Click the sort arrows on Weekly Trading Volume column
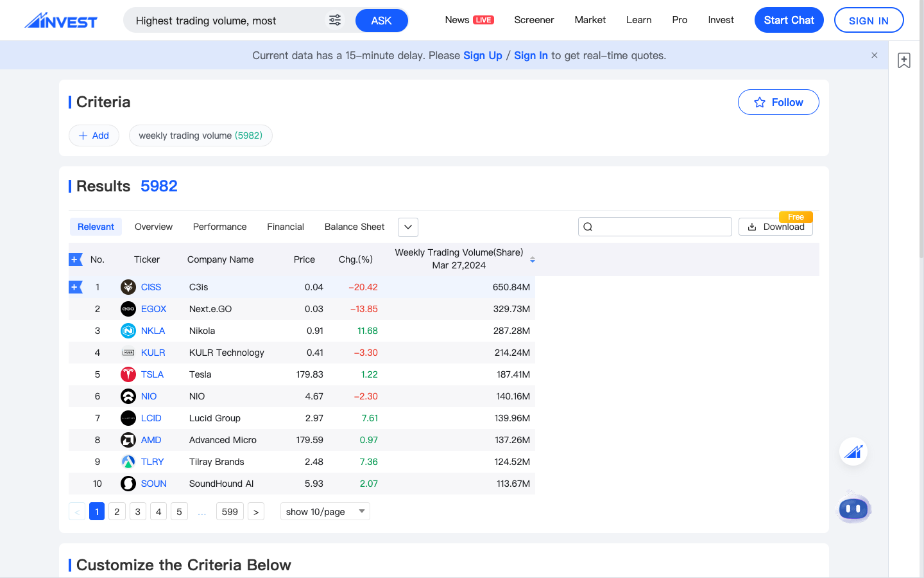924x578 pixels. 533,259
